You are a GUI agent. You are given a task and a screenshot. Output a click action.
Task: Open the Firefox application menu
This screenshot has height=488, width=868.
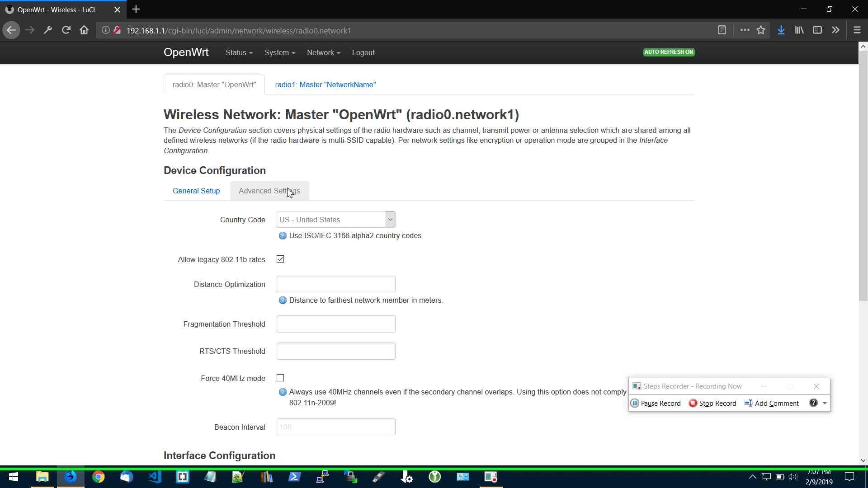coord(857,30)
